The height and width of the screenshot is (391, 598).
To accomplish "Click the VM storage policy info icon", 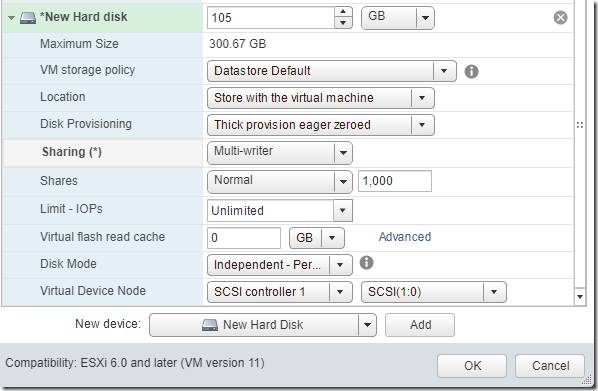I will 471,71.
